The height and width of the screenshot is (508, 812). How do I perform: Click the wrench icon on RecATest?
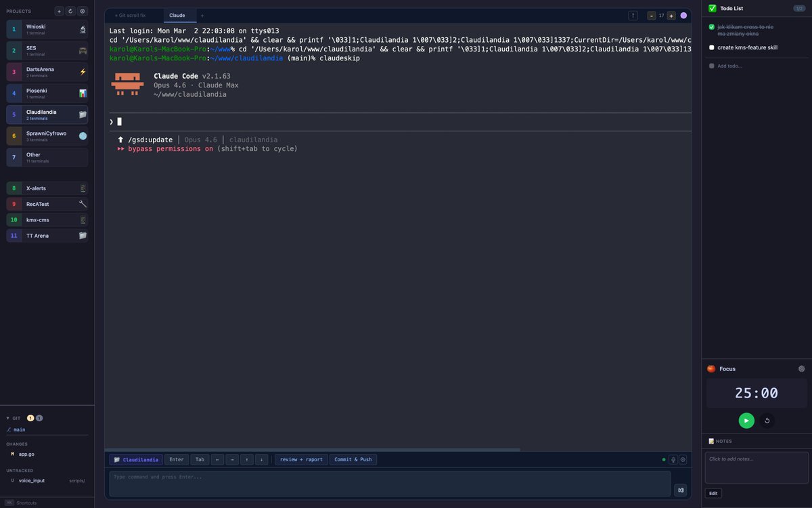pyautogui.click(x=83, y=204)
